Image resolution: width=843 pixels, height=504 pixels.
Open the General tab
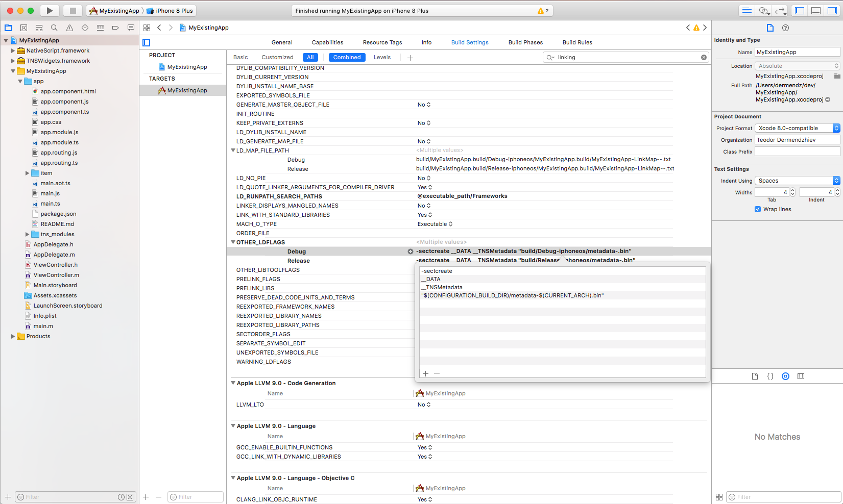pos(282,42)
